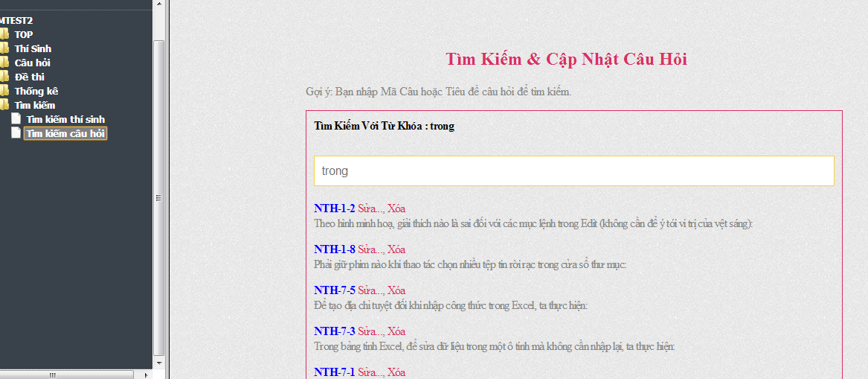This screenshot has width=868, height=379.
Task: Collapse the Tìm kiếm tree item
Action: (35, 105)
